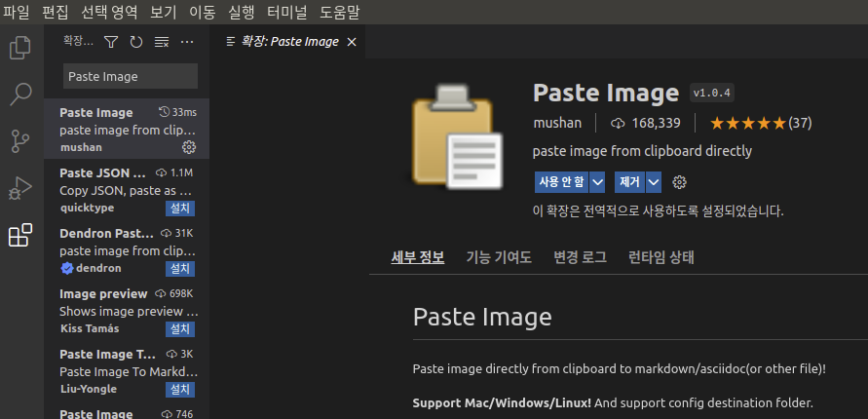This screenshot has width=868, height=419.
Task: Click the 제거 button
Action: [630, 182]
